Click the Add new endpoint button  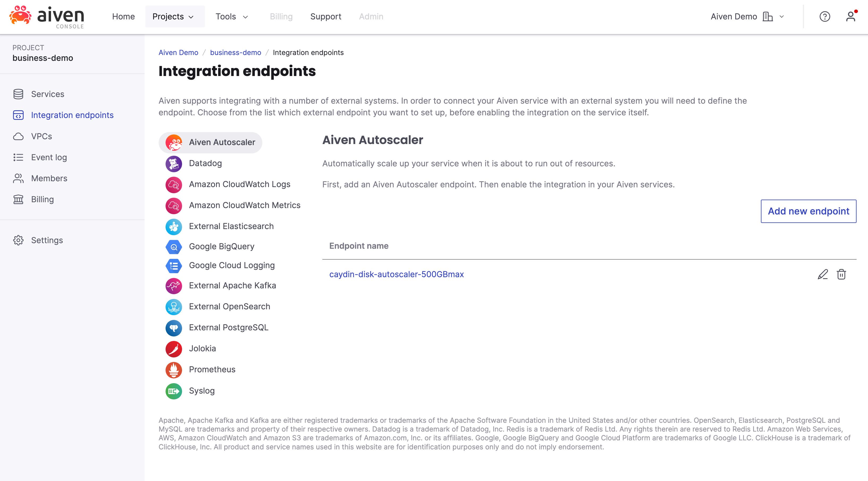pos(808,211)
